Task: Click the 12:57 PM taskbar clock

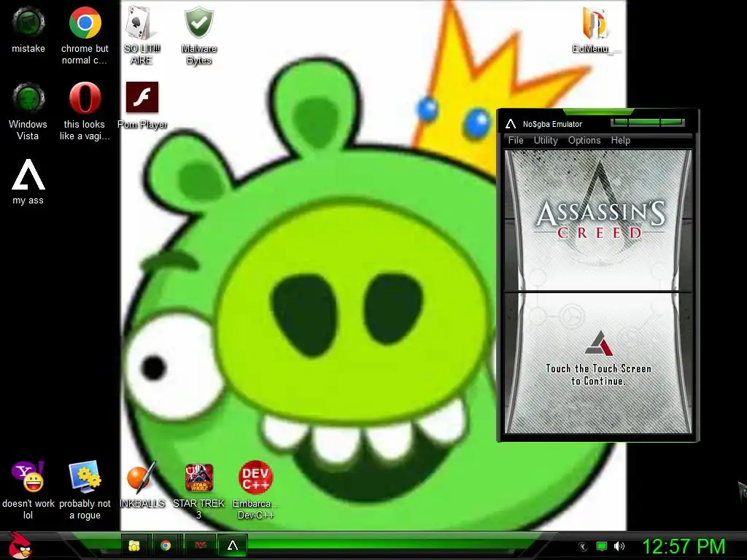Action: [684, 546]
